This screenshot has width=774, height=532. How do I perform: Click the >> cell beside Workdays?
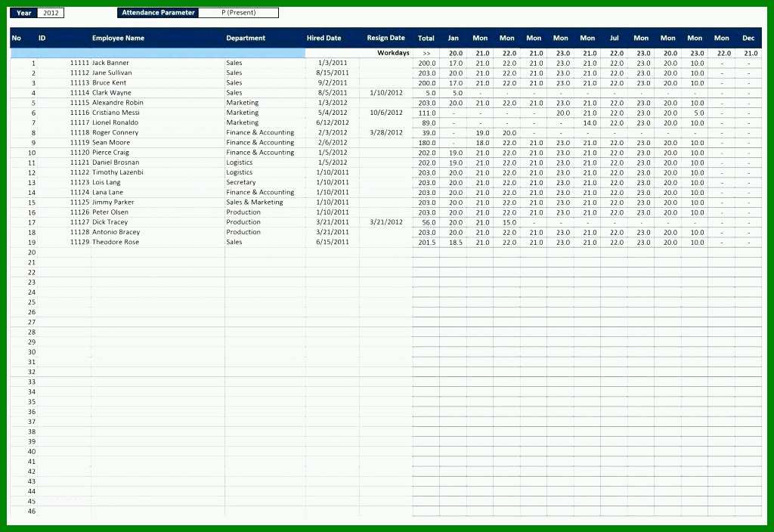pos(426,54)
